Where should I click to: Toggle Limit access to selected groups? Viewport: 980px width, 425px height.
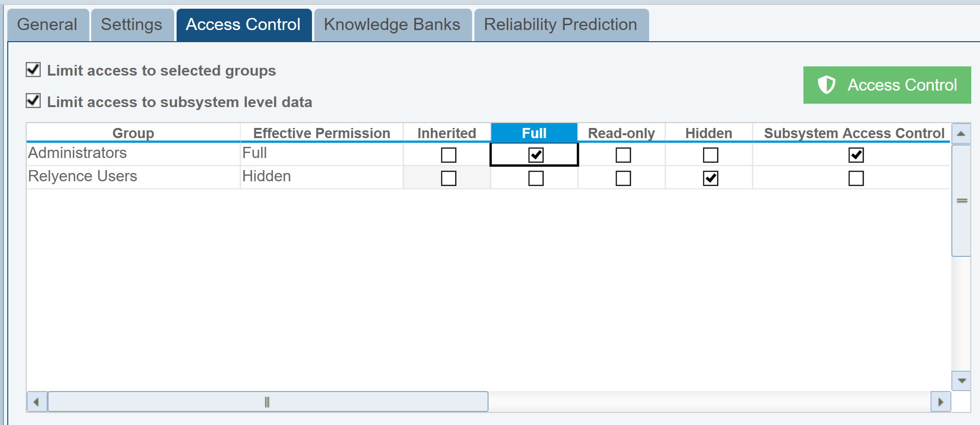pyautogui.click(x=33, y=70)
